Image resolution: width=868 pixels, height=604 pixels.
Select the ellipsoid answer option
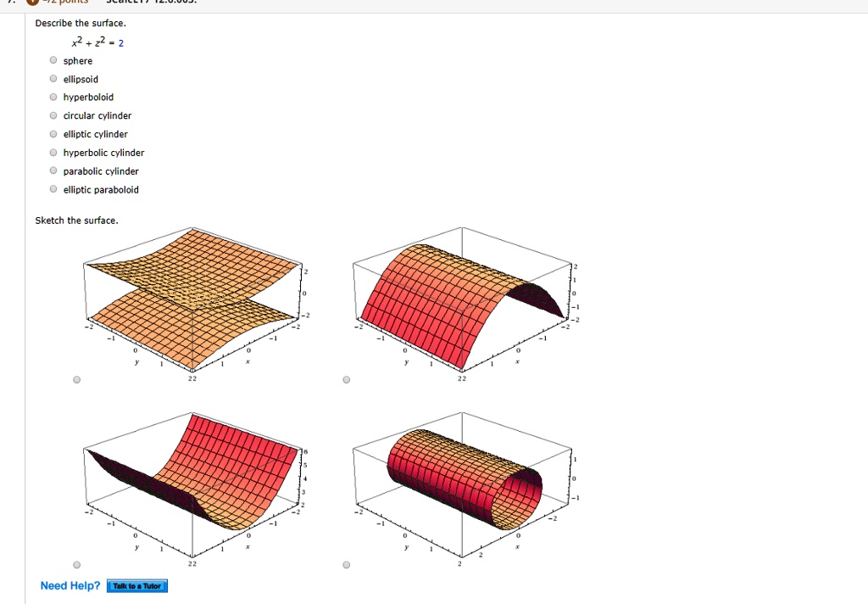[x=53, y=79]
